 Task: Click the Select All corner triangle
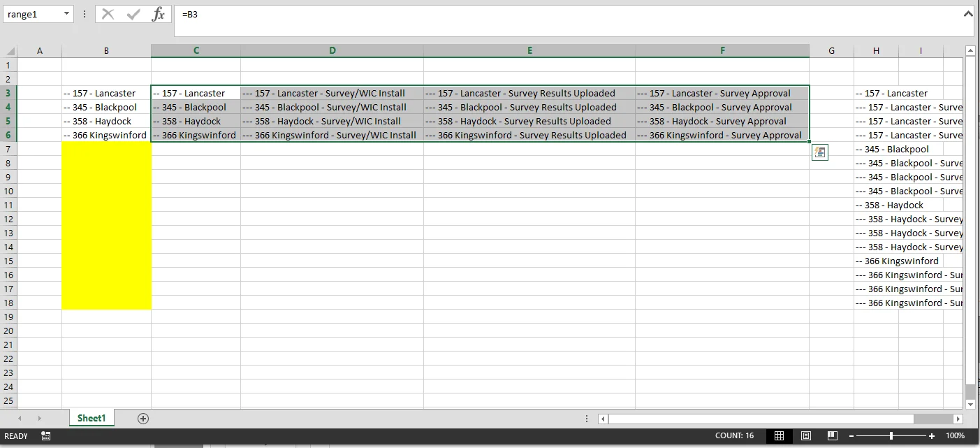(x=8, y=51)
